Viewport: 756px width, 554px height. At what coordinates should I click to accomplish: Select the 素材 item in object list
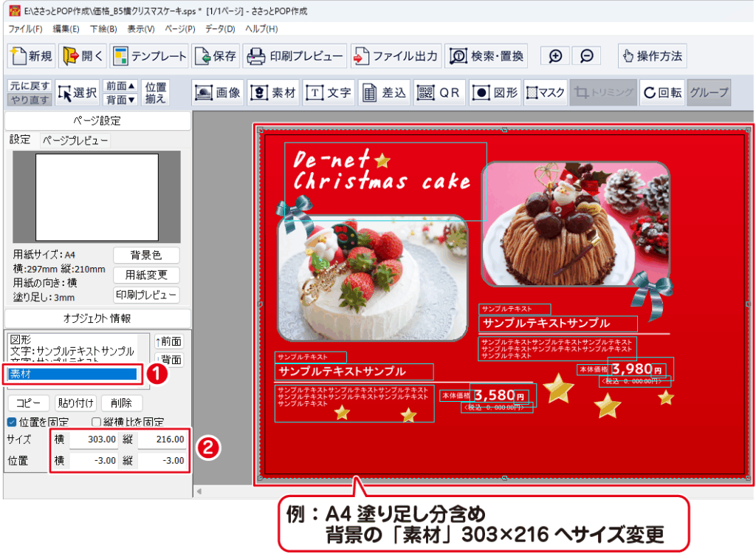point(72,375)
